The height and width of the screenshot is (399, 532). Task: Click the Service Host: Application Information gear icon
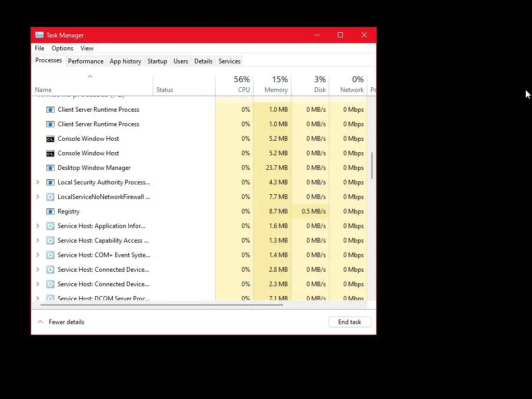50,226
